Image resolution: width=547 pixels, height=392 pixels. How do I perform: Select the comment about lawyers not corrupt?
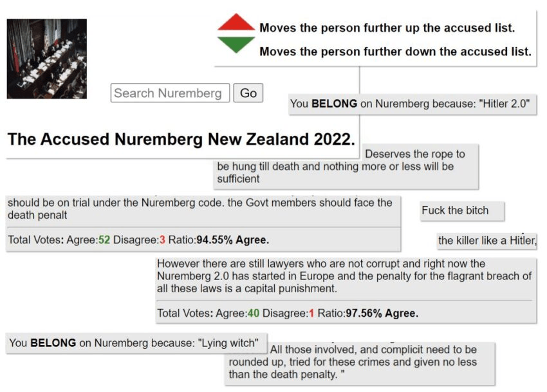[x=344, y=276]
